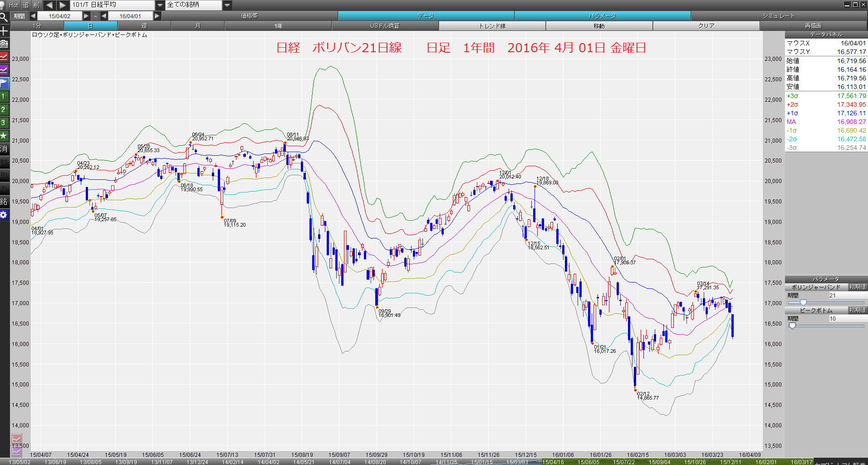Screen dimensions: 868x465
Task: Click the 取 sidebar button
Action: tap(4, 175)
